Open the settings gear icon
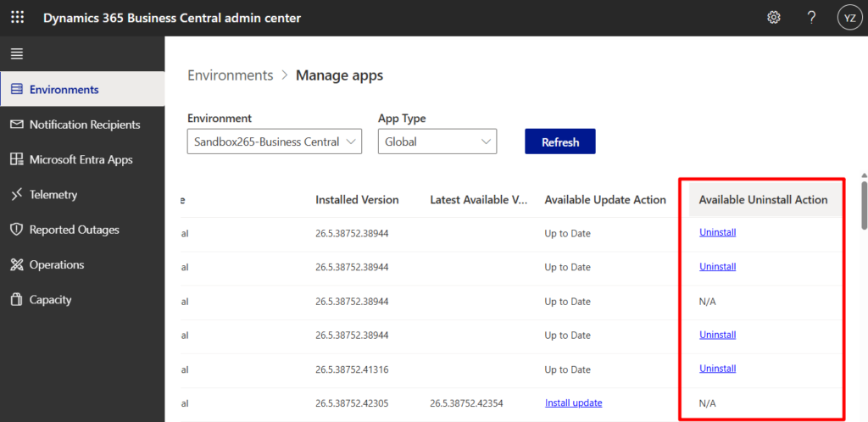The image size is (868, 422). coord(773,18)
